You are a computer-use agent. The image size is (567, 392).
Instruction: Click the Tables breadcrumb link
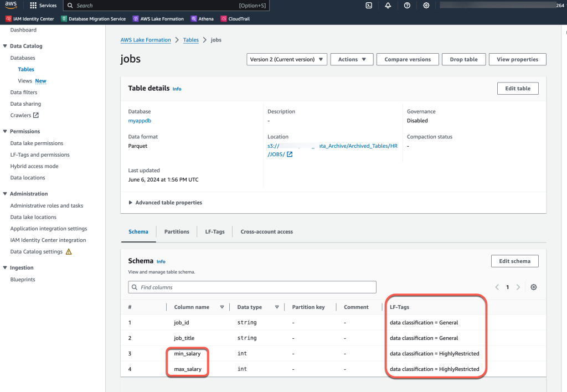pyautogui.click(x=190, y=40)
